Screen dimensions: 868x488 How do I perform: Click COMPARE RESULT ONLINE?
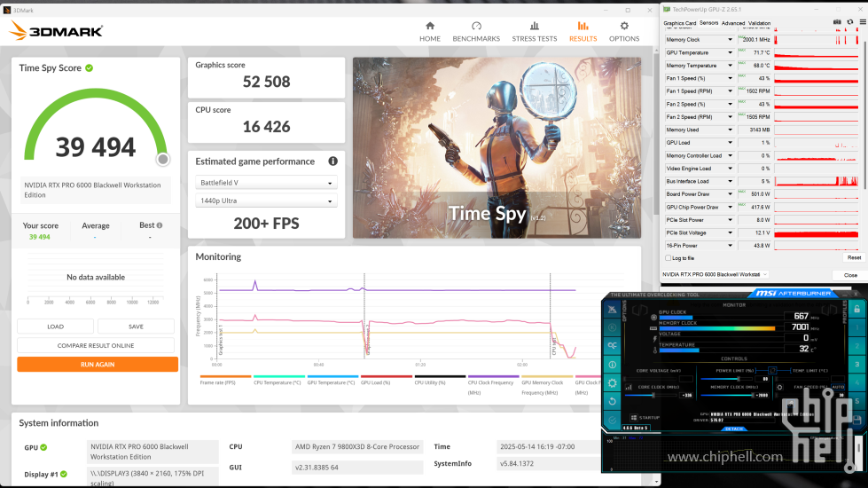pyautogui.click(x=96, y=345)
